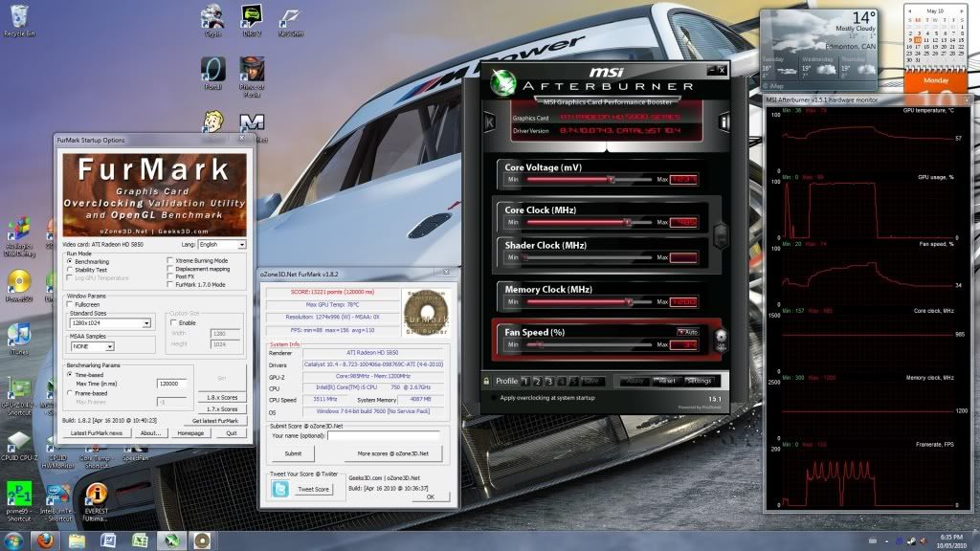Click the Core Clock slider handle
This screenshot has height=551, width=980.
click(627, 222)
